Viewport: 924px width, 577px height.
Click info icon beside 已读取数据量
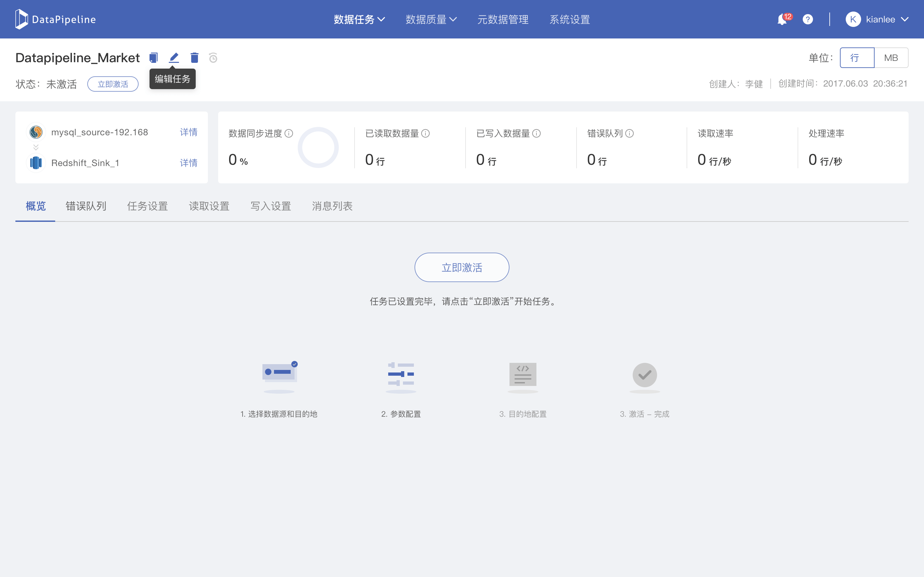pos(425,133)
